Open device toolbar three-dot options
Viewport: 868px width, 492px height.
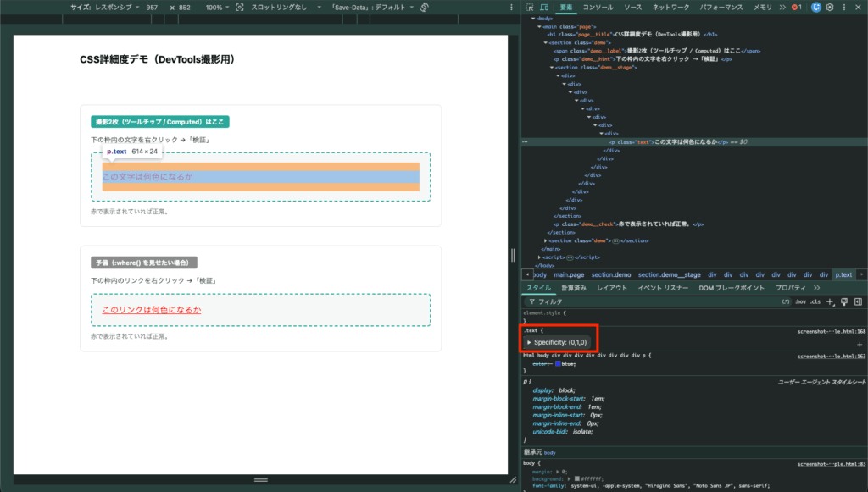[x=511, y=7]
